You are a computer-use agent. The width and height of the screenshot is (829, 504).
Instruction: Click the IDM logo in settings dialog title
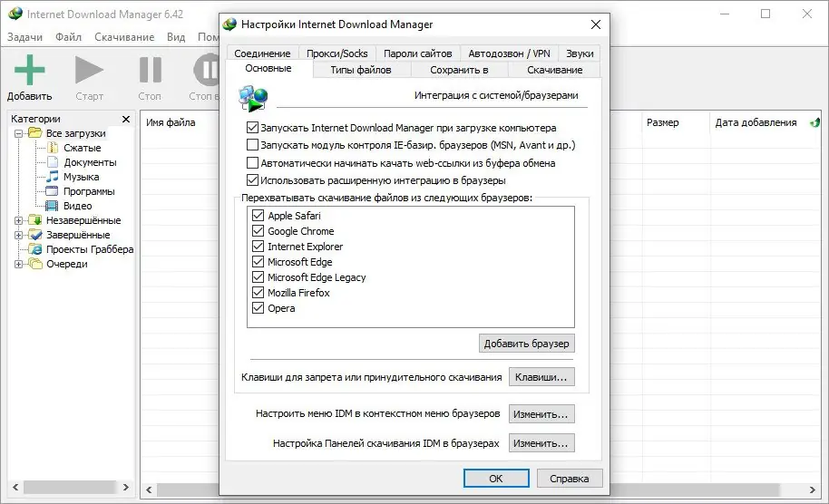(229, 24)
